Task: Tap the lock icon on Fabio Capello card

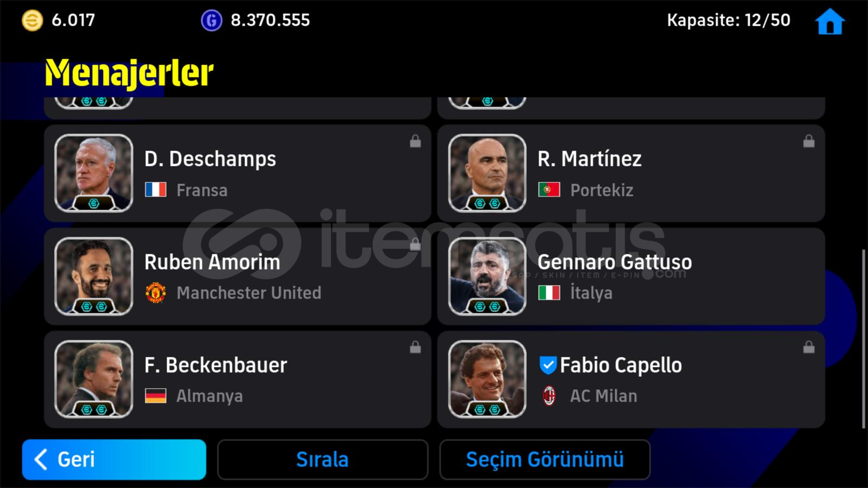Action: (x=808, y=347)
